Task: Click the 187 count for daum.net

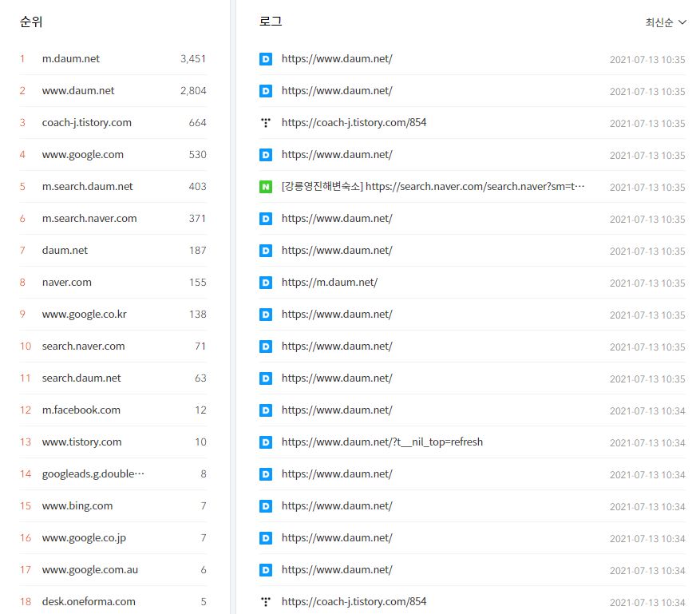Action: [x=197, y=251]
